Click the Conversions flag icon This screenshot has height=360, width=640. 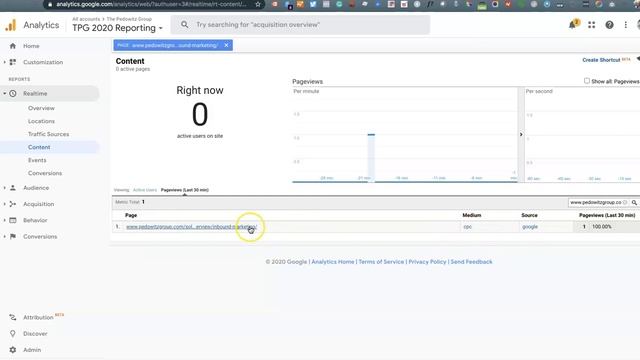tap(13, 236)
